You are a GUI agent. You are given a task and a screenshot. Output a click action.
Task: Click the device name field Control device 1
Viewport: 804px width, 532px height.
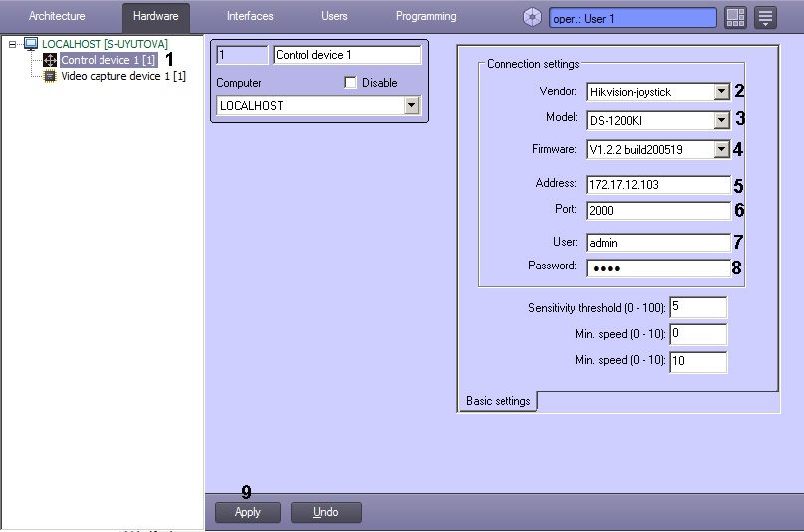[x=347, y=55]
